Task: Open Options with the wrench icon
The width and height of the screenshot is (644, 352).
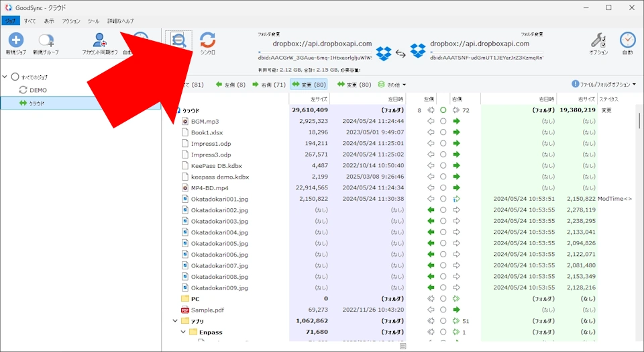Action: [598, 40]
